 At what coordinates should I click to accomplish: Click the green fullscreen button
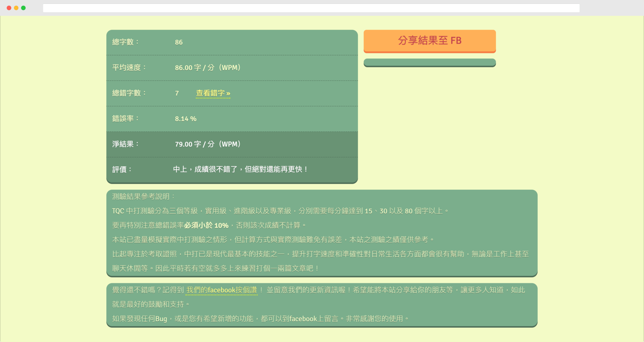23,8
